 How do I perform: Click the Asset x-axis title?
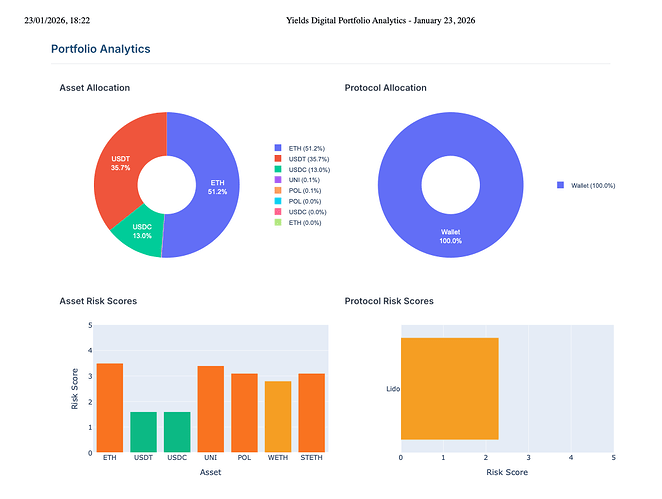pyautogui.click(x=210, y=472)
